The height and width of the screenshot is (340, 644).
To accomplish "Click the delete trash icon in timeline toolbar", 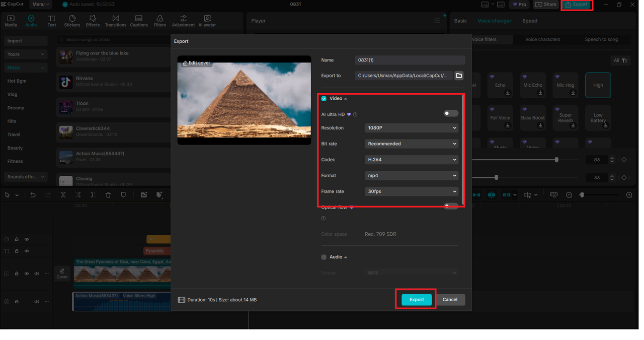I will (108, 195).
